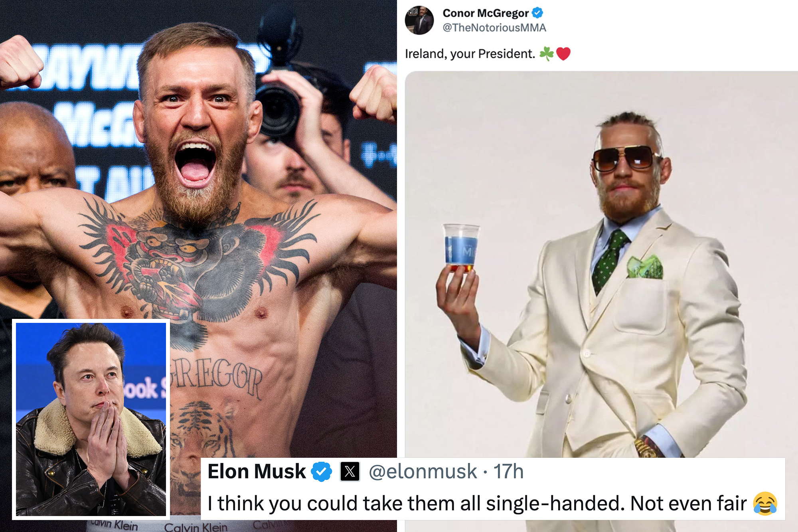This screenshot has width=798, height=532.
Task: Open the Conor McGregor display name link
Action: (x=486, y=13)
